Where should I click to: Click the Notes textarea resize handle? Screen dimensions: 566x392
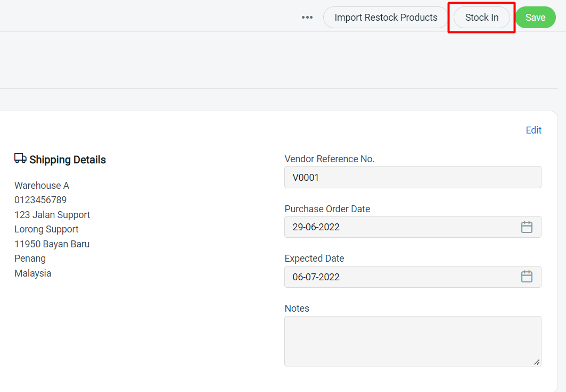click(537, 363)
